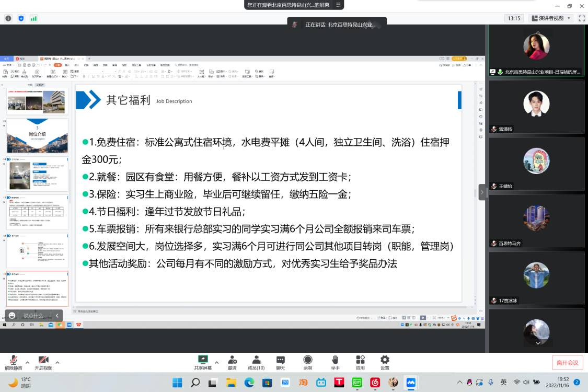Open meeting info icon at top left
The image size is (588, 392).
pos(8,18)
